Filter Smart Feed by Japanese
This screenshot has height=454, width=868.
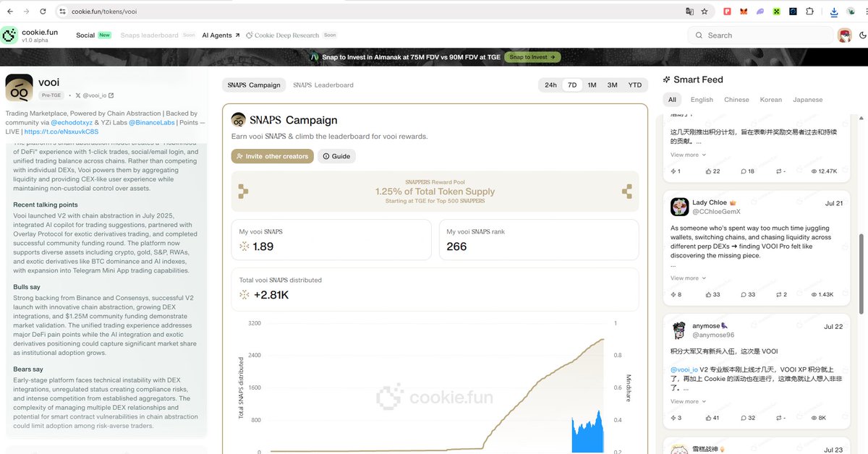pos(807,100)
